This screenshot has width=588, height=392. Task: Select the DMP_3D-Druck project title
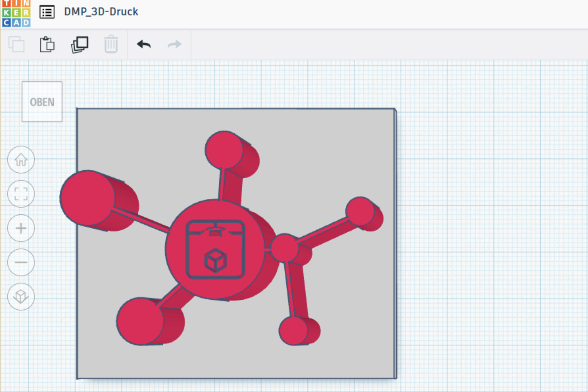pos(101,12)
